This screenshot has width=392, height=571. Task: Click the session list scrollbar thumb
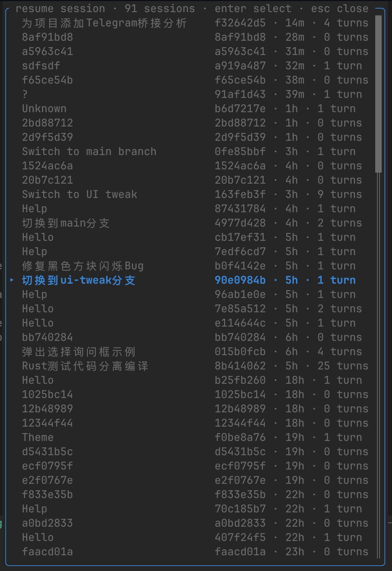pyautogui.click(x=378, y=94)
